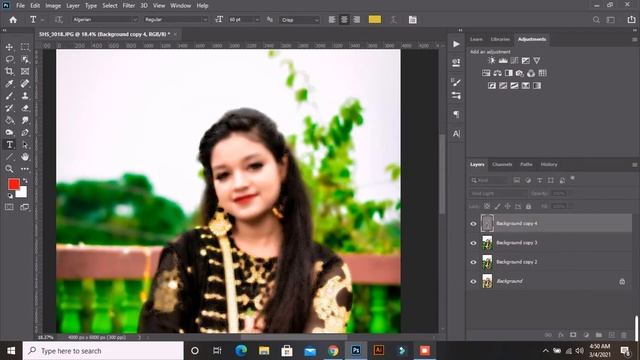Switch to the History tab
This screenshot has height=360, width=640.
click(x=549, y=164)
